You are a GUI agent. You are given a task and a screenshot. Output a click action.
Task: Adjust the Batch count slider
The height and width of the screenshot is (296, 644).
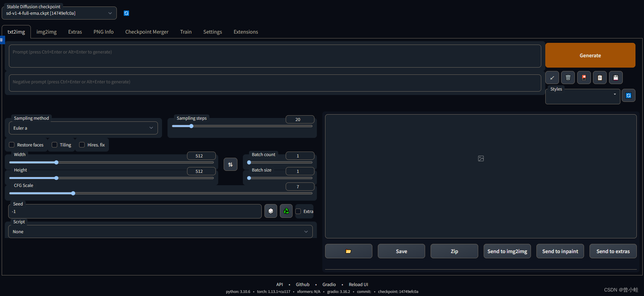(x=280, y=163)
